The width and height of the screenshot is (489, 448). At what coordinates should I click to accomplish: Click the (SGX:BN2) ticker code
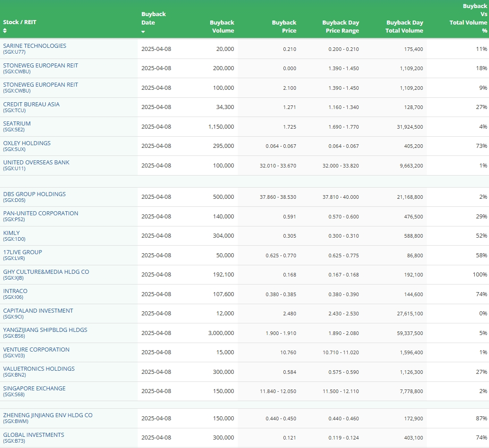[14, 375]
